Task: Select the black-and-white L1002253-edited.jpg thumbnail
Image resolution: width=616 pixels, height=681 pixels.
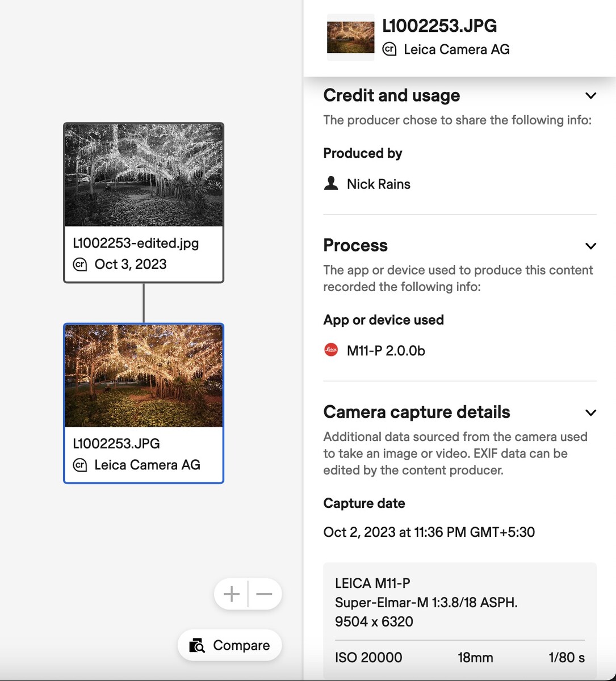Action: point(144,175)
